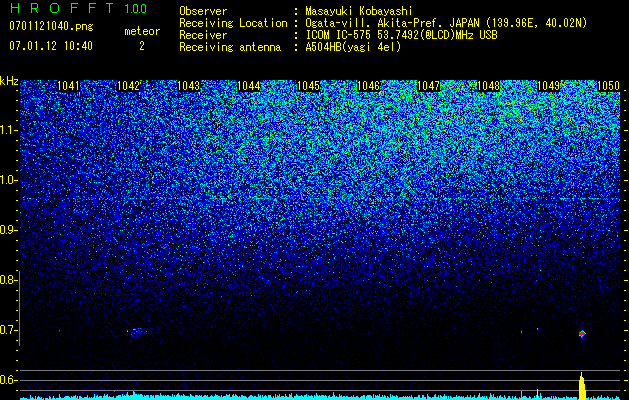Click the 'meteor' label

142,31
